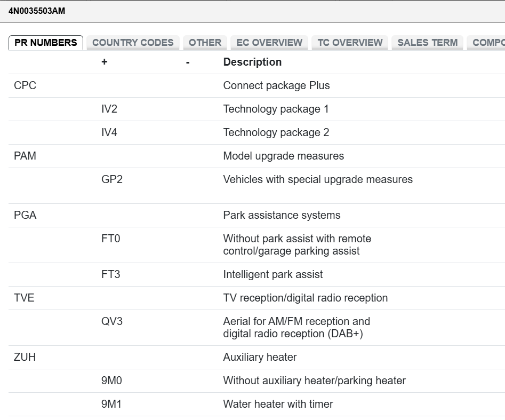Screen dimensions: 505x420
Task: Select the partially visible COMPO tab
Action: click(x=486, y=43)
